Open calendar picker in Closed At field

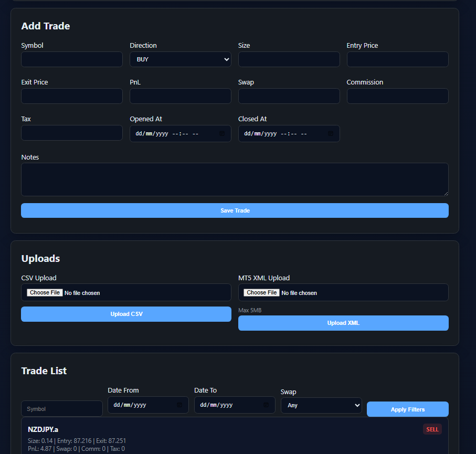pos(331,134)
